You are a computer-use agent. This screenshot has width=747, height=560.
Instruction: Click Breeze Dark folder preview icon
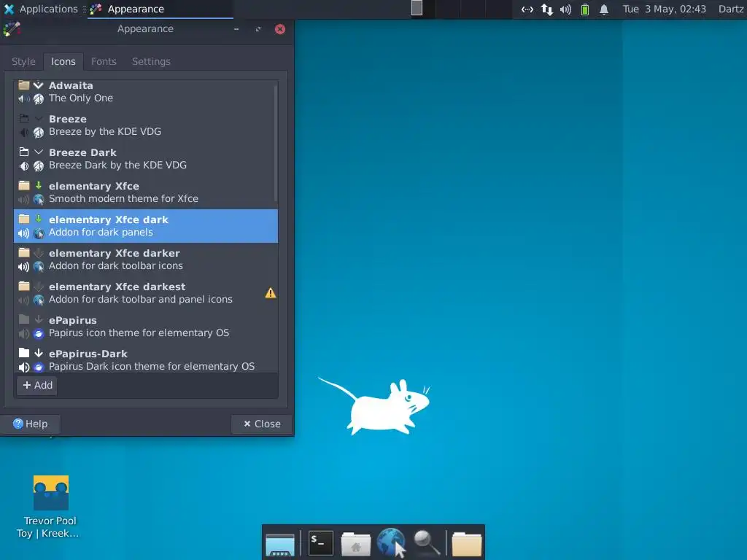tap(24, 152)
